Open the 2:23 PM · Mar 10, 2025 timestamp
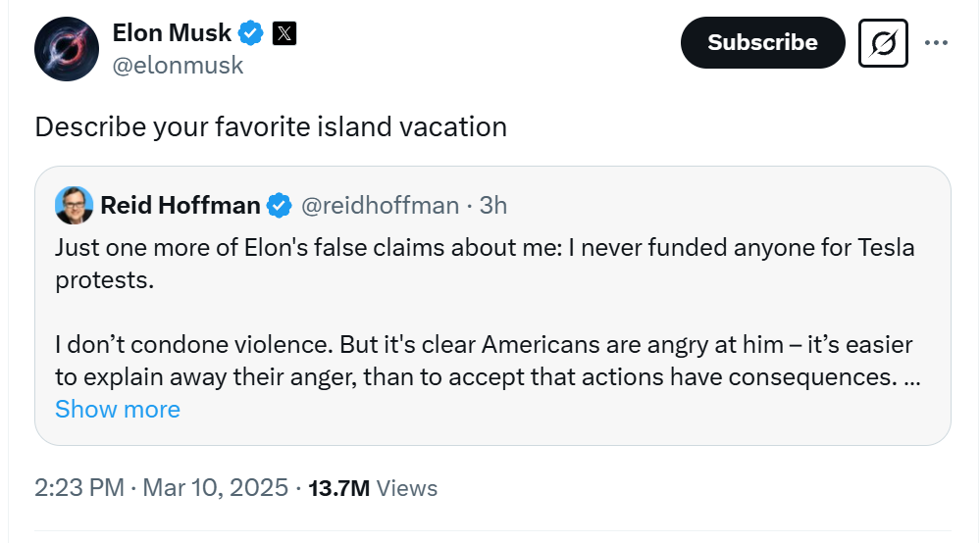Viewport: 980px width, 543px height. (x=161, y=487)
